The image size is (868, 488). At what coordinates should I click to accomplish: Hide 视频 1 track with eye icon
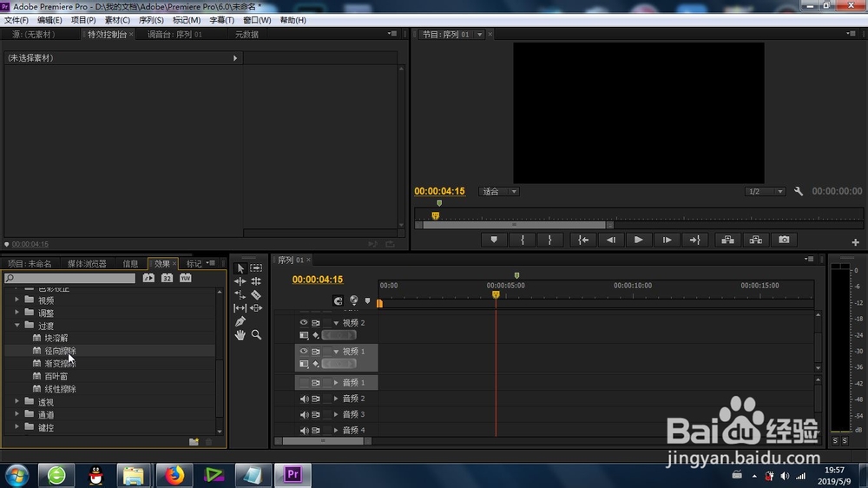pos(303,351)
